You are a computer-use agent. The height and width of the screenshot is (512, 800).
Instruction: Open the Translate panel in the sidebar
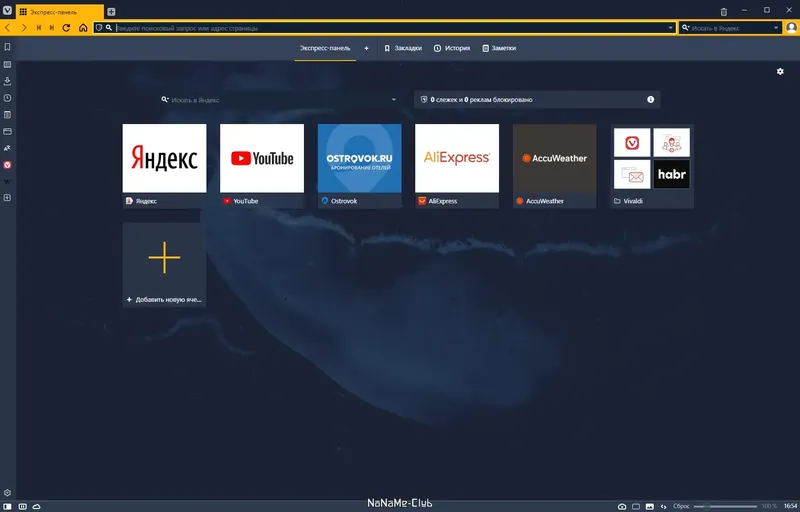7,148
